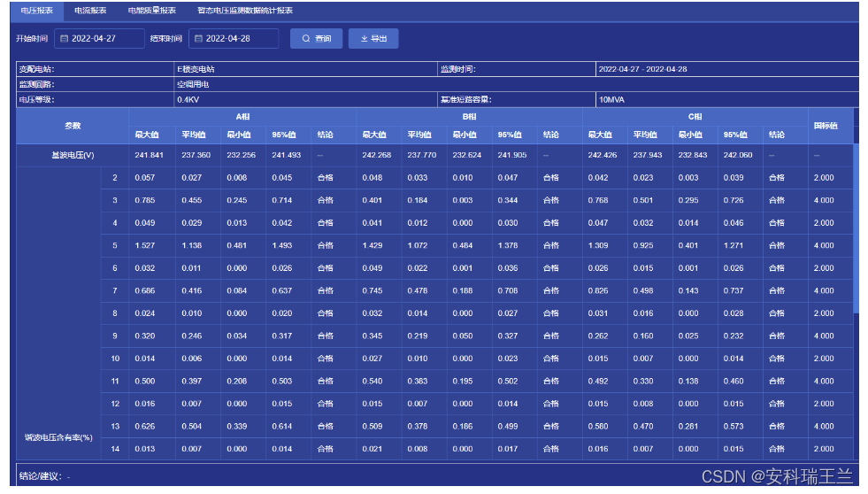Click A相 合格 conclusion in row 4

pyautogui.click(x=325, y=222)
